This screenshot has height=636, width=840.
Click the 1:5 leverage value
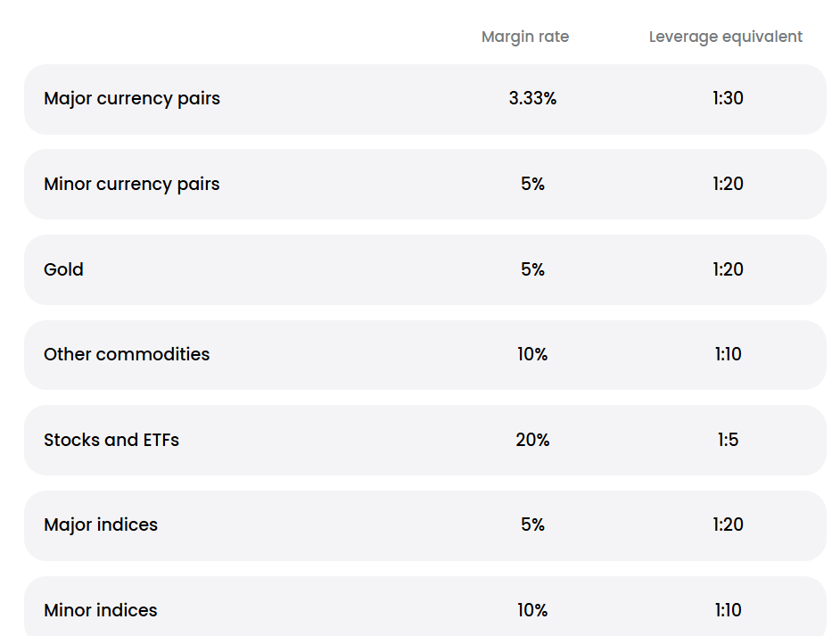[728, 440]
